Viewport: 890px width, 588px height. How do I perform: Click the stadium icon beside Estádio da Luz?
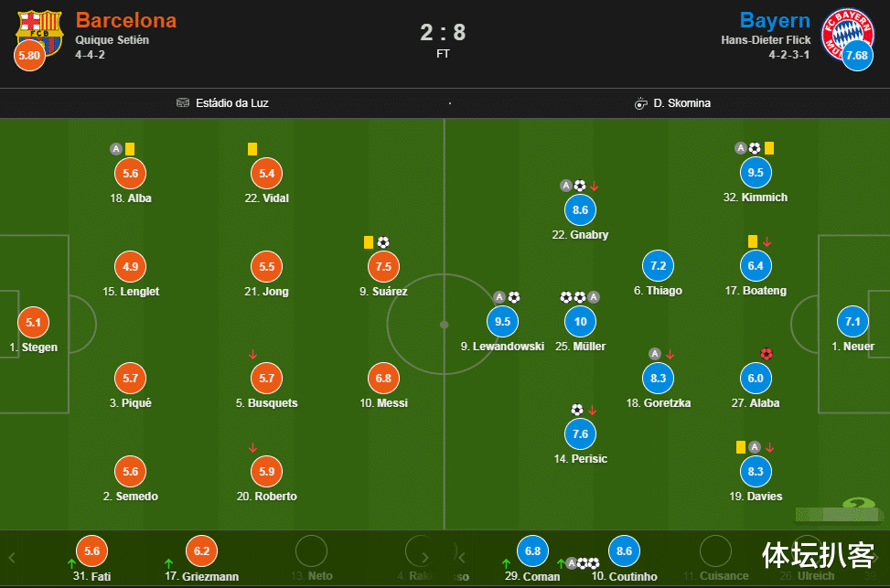(183, 102)
